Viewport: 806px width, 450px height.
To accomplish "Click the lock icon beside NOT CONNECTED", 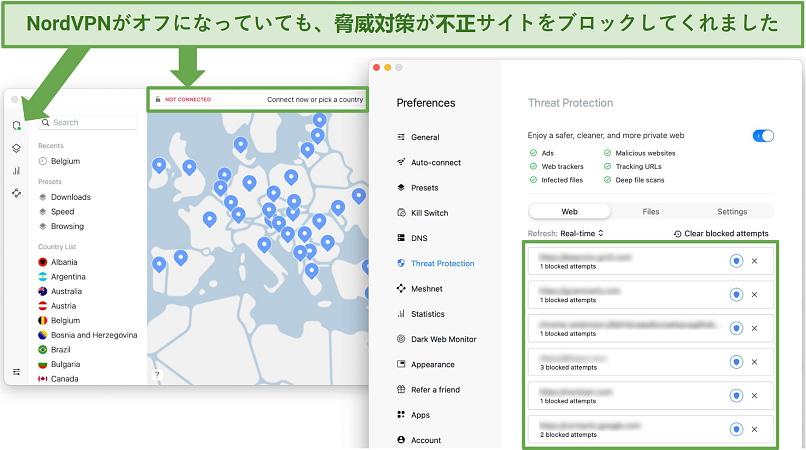I will (x=158, y=99).
